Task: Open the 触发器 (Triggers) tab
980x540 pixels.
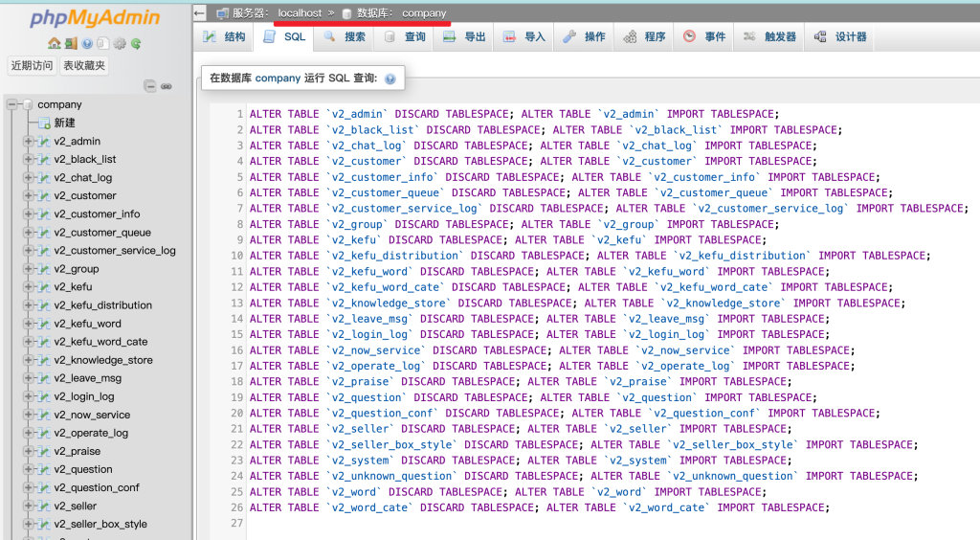Action: tap(769, 36)
